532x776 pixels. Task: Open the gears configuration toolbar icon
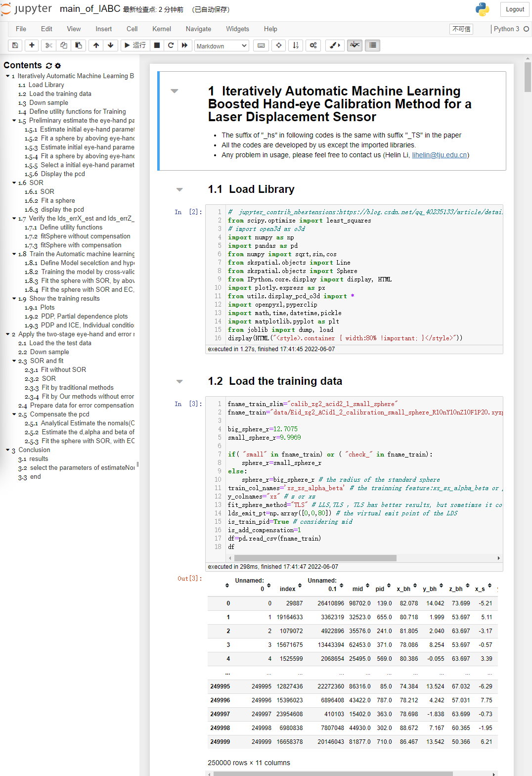coord(313,46)
